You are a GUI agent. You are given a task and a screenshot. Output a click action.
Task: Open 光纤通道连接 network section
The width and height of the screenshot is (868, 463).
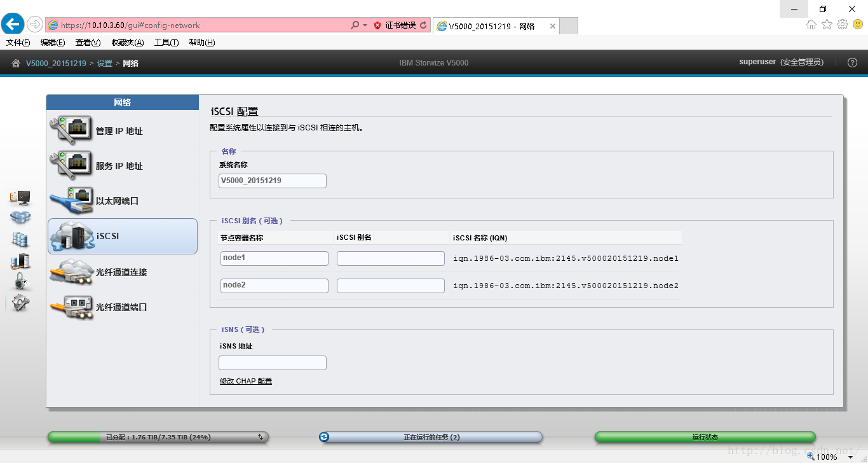point(123,272)
